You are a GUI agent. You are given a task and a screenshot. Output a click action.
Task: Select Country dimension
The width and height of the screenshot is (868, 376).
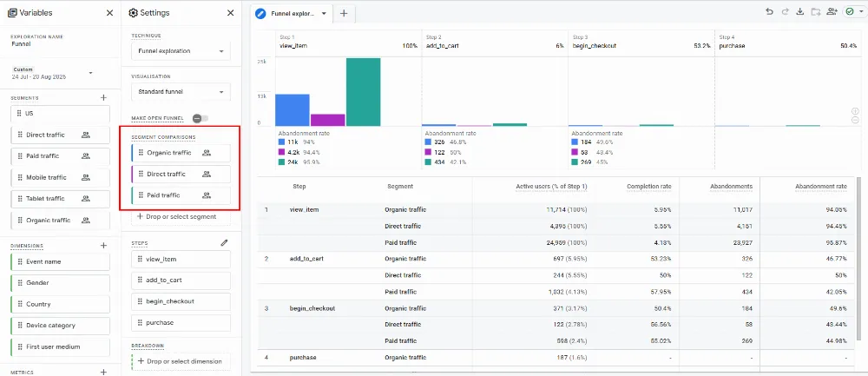tap(61, 304)
